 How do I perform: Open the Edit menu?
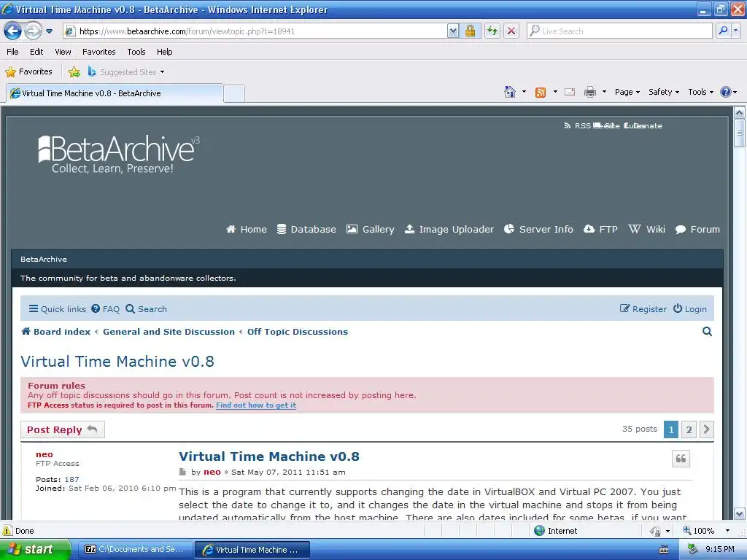tap(36, 52)
